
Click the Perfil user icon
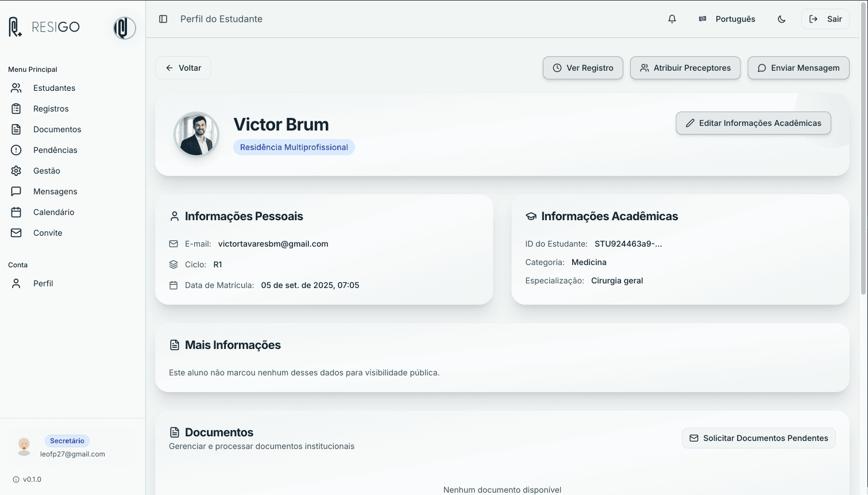pos(16,283)
